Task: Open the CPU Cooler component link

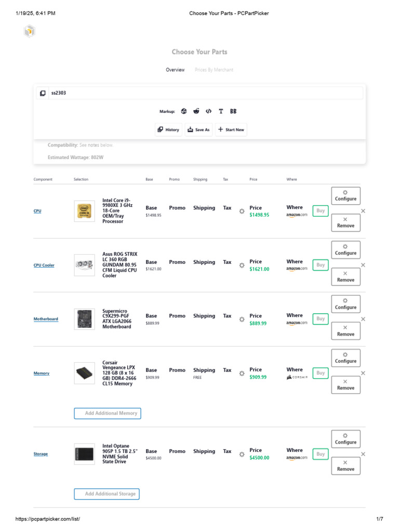Action: (x=44, y=265)
